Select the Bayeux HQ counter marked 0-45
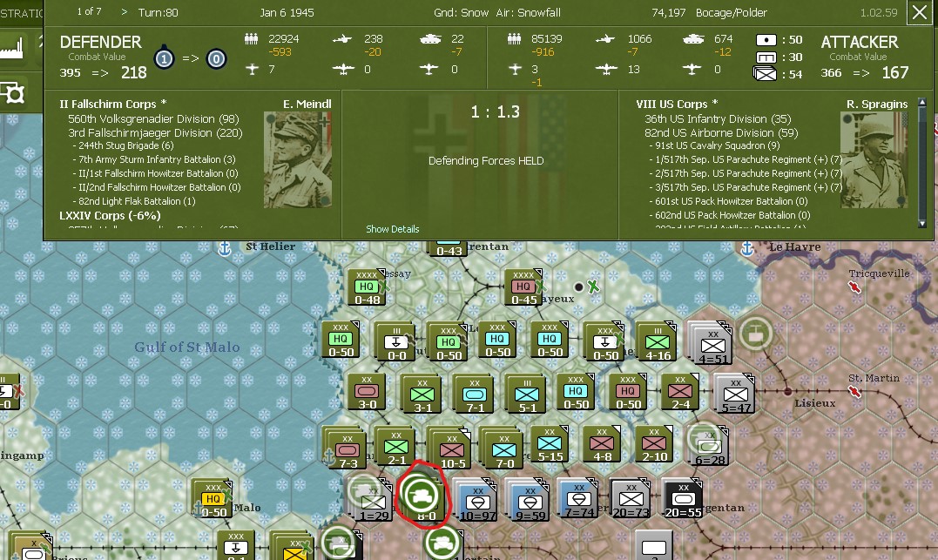Screen dimensions: 938x560 523,285
